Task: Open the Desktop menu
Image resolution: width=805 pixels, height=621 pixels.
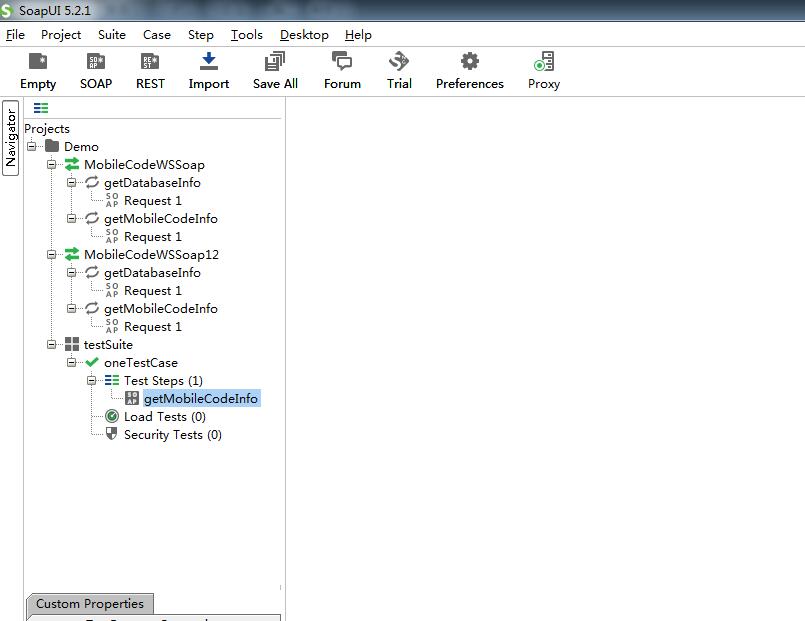Action: pos(304,35)
